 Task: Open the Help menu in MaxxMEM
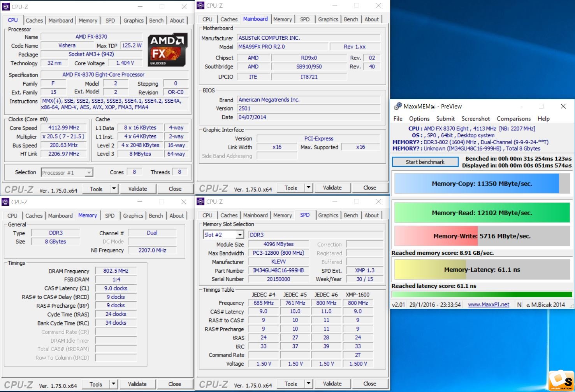pyautogui.click(x=543, y=119)
